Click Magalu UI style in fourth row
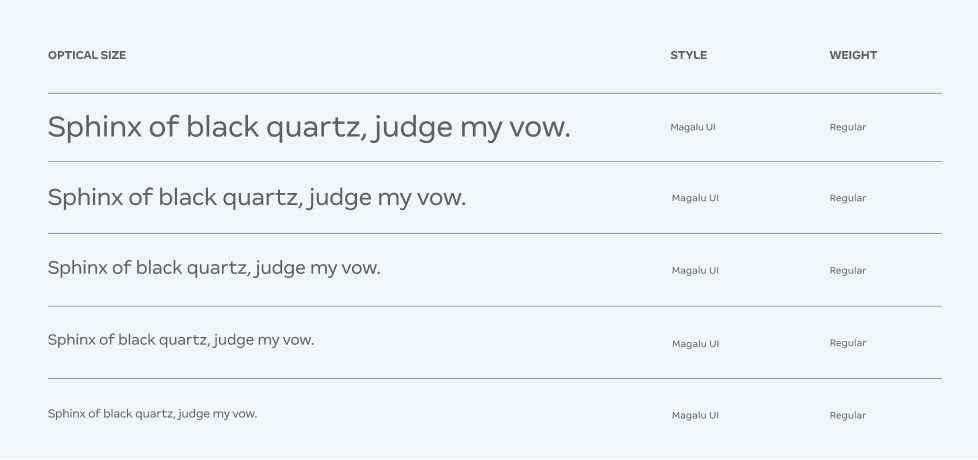Screen dimensions: 978x460 click(x=695, y=344)
